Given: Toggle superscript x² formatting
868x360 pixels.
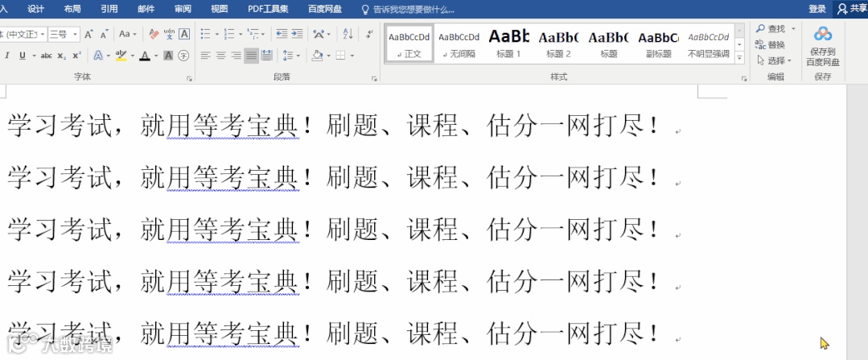Looking at the screenshot, I should (x=77, y=56).
